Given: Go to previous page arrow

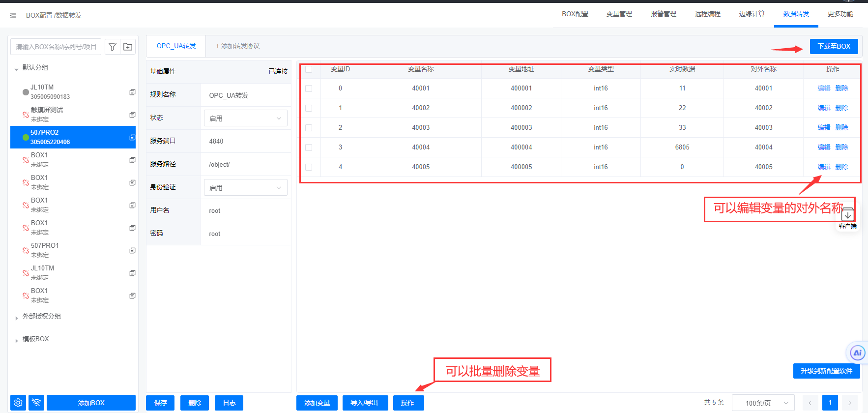Looking at the screenshot, I should [810, 403].
